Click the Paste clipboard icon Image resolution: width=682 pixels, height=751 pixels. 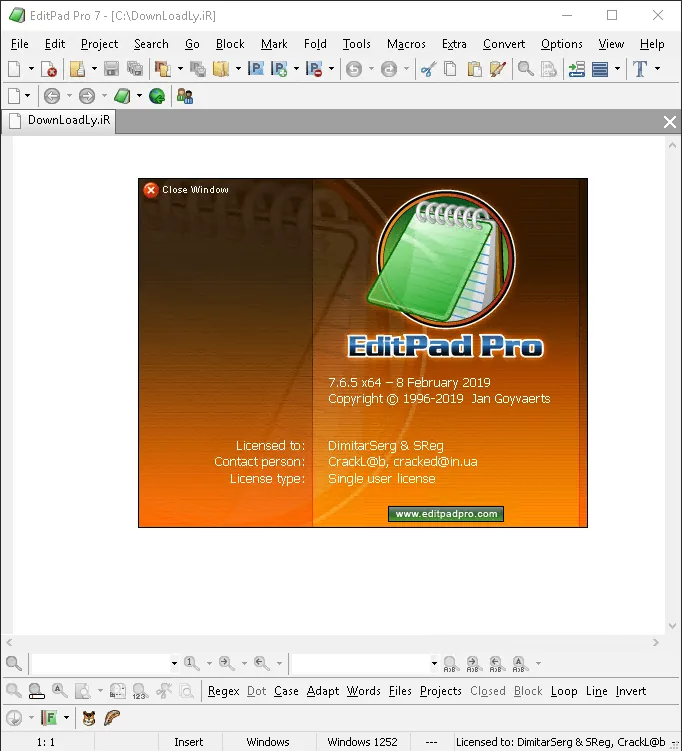tap(474, 69)
